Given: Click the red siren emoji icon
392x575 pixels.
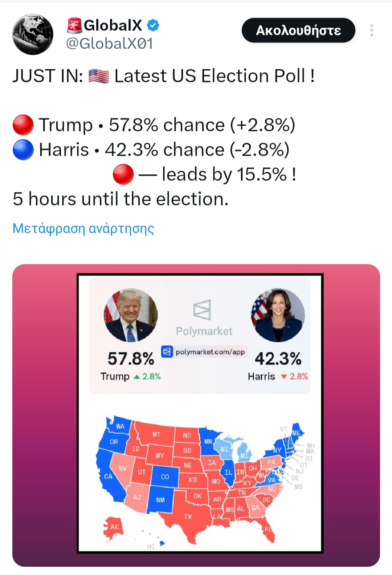Looking at the screenshot, I should tap(75, 25).
